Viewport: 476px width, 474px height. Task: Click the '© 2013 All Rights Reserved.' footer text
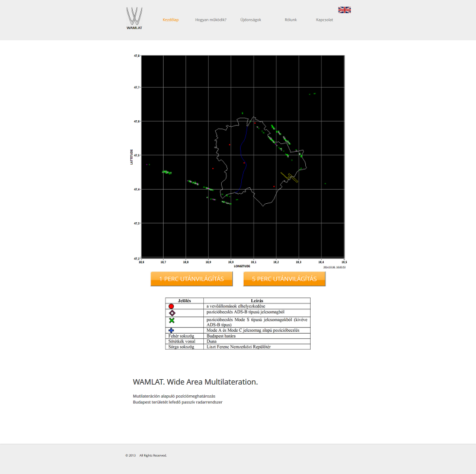(146, 456)
